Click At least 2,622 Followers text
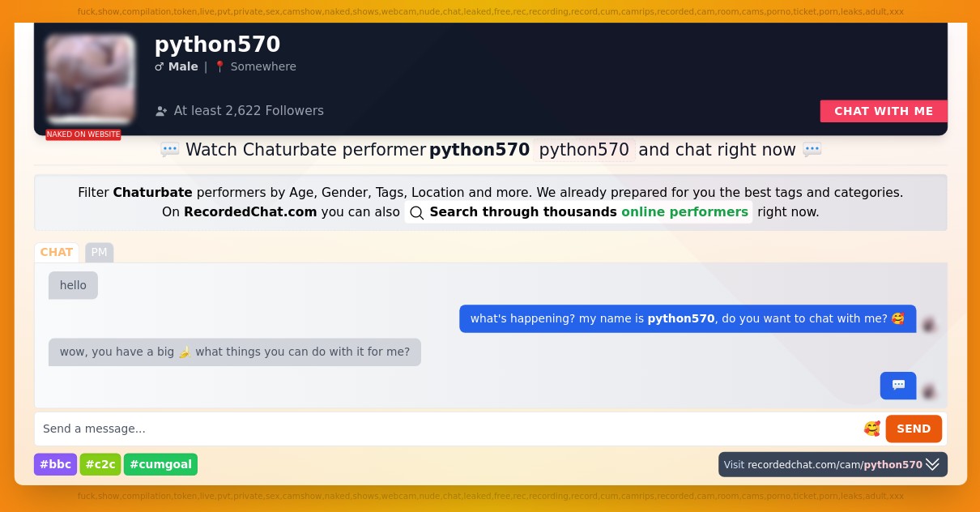 coord(249,111)
